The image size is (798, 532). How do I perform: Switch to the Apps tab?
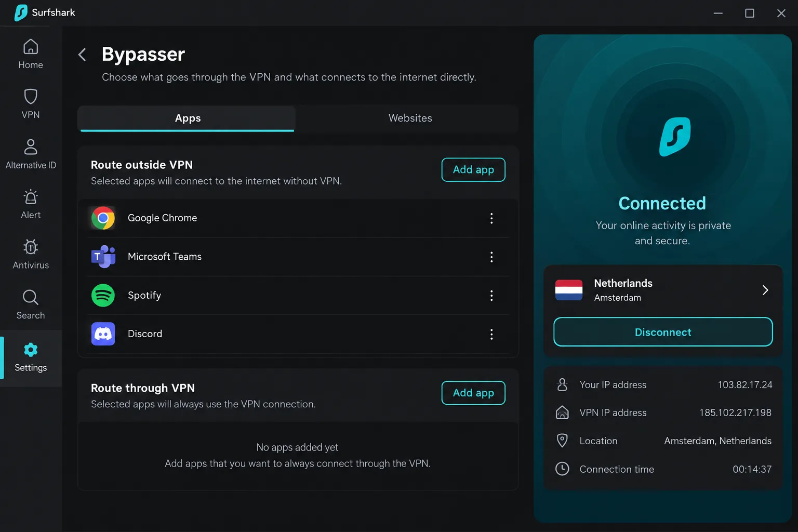(188, 118)
